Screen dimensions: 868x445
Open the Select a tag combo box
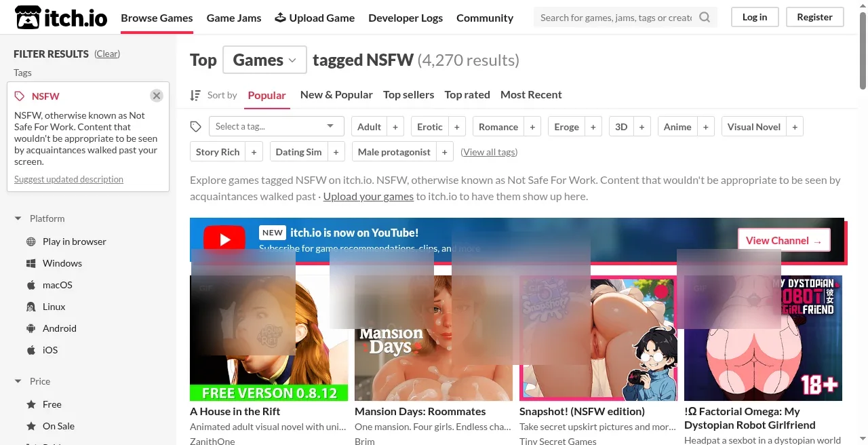(x=276, y=126)
